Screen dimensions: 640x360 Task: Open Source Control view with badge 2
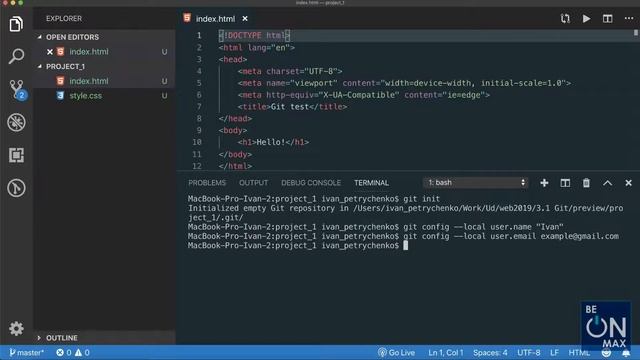(17, 89)
